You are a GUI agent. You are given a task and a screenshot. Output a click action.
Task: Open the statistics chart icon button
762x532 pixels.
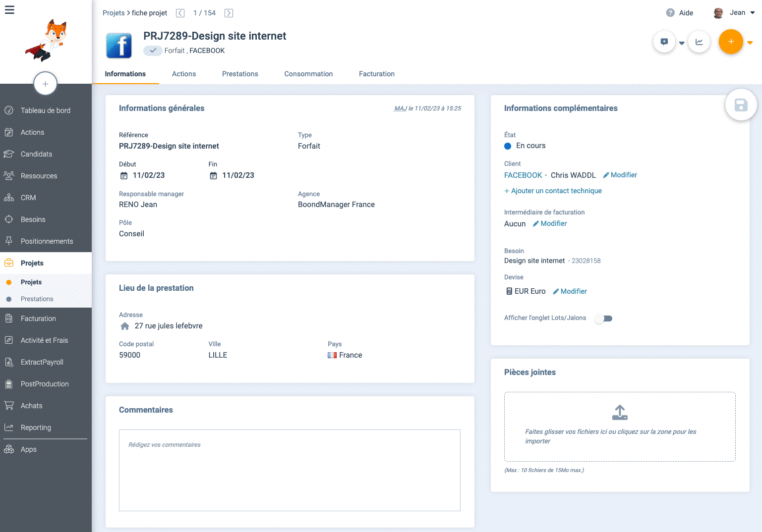point(699,42)
